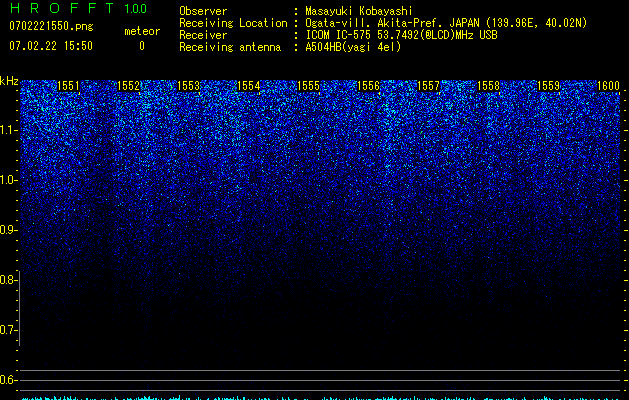Image resolution: width=629 pixels, height=400 pixels.
Task: Click the kHz axis unit label
Action: point(9,81)
